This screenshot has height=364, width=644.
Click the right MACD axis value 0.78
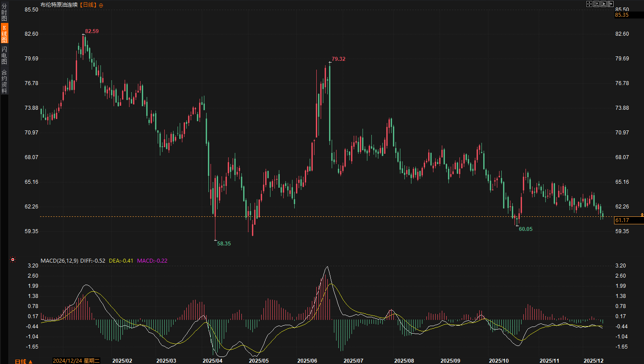click(x=621, y=306)
